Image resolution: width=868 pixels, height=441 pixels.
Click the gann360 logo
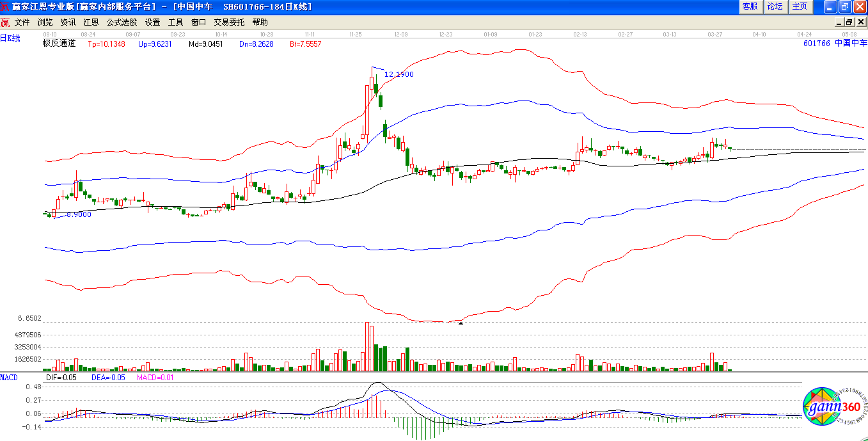(833, 407)
